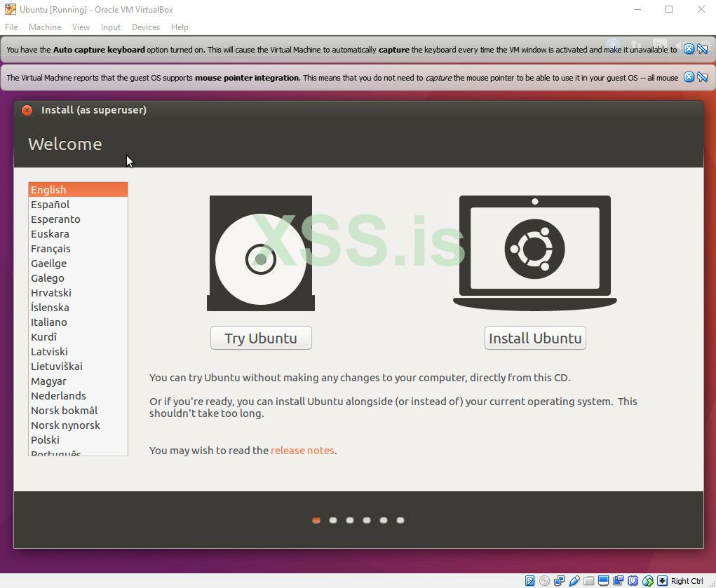Open the Help menu
The image size is (716, 588).
[x=180, y=27]
